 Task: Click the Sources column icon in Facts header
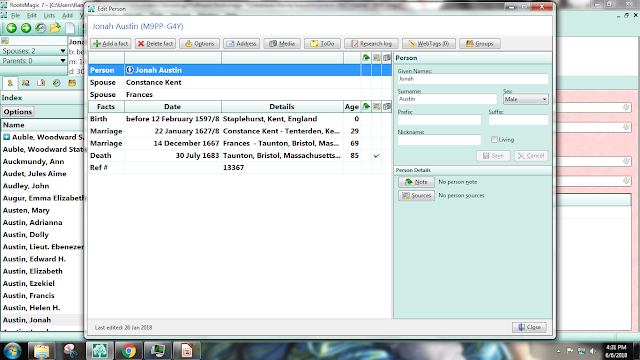(x=376, y=107)
